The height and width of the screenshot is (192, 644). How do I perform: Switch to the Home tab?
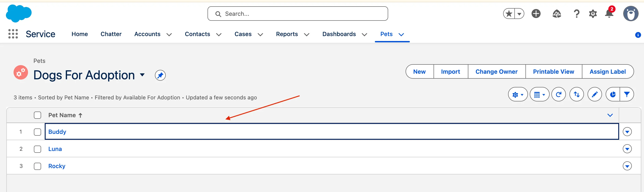(79, 34)
